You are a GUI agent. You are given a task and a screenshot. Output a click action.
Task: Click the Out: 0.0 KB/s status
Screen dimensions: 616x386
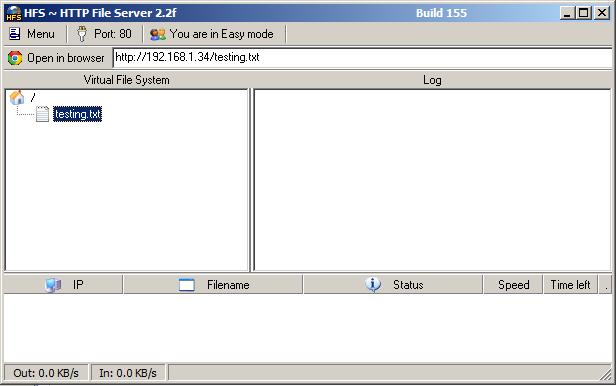pos(46,373)
